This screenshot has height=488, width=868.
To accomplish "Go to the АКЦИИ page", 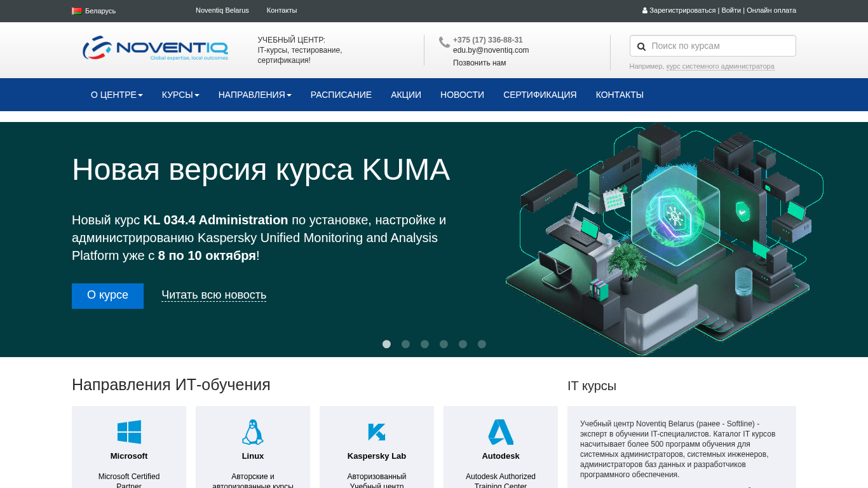I will 406,95.
